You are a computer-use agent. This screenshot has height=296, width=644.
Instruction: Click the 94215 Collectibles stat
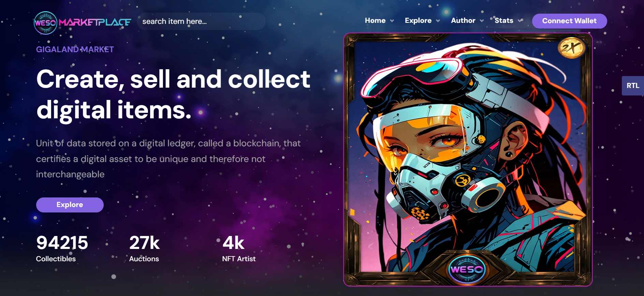click(62, 248)
